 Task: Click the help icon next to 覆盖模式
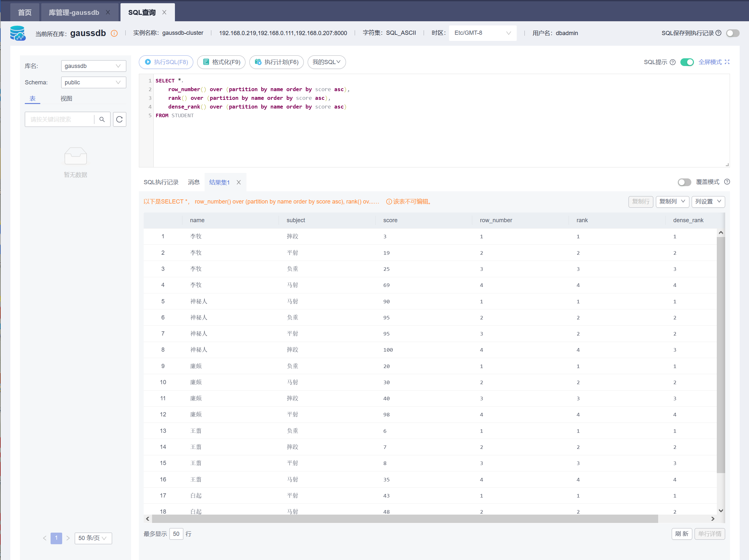click(x=727, y=182)
